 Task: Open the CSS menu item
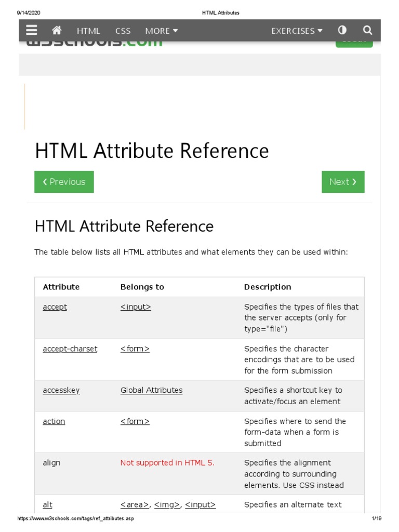pyautogui.click(x=123, y=31)
